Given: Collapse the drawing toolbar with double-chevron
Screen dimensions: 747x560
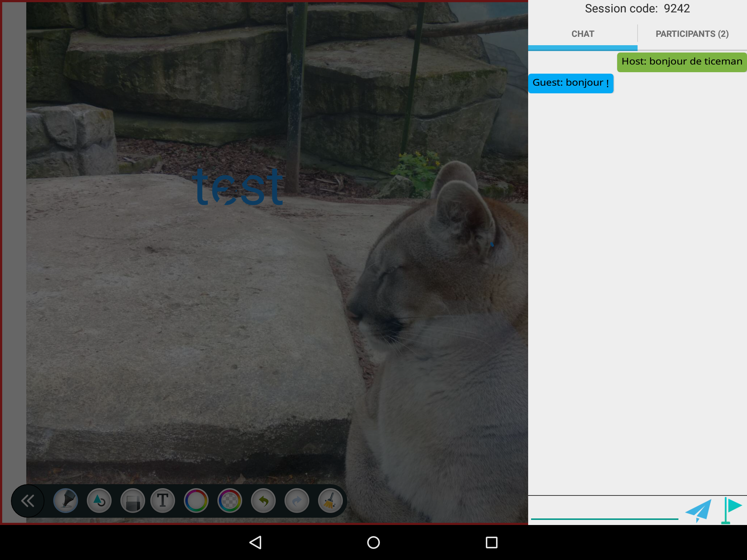Looking at the screenshot, I should [28, 501].
